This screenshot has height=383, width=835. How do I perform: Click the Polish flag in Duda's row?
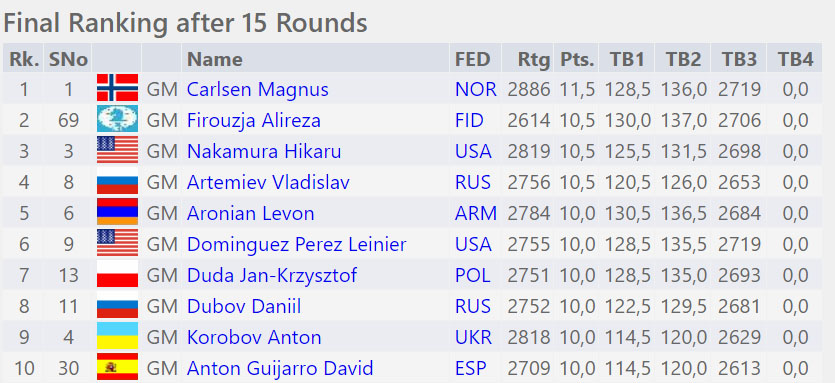coord(117,274)
